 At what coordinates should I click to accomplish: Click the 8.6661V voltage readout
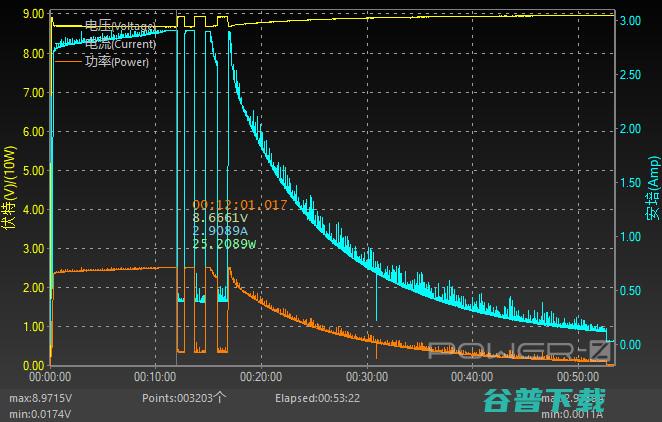(x=220, y=217)
